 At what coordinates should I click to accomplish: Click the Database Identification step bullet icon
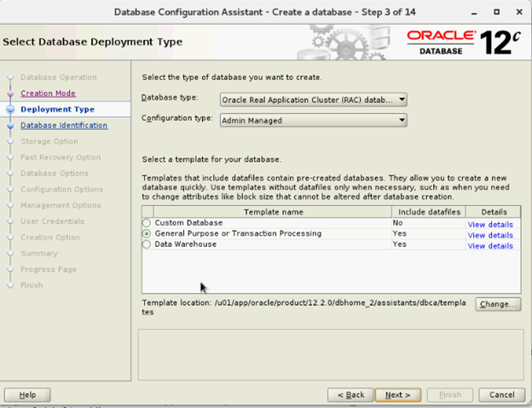click(x=10, y=126)
